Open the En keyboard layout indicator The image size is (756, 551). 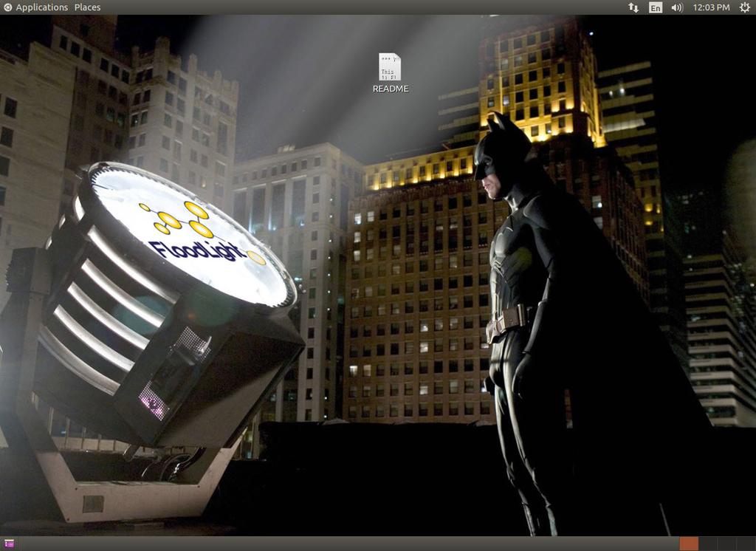pyautogui.click(x=656, y=7)
